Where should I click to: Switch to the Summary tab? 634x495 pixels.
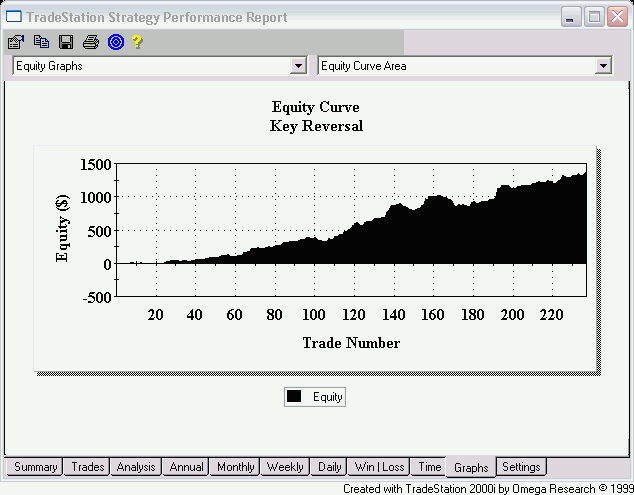pos(35,467)
